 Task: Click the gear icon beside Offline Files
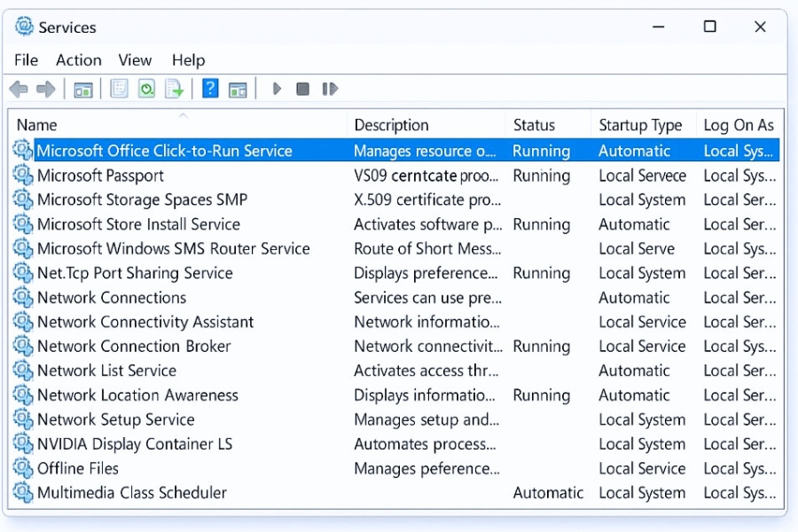coord(23,468)
